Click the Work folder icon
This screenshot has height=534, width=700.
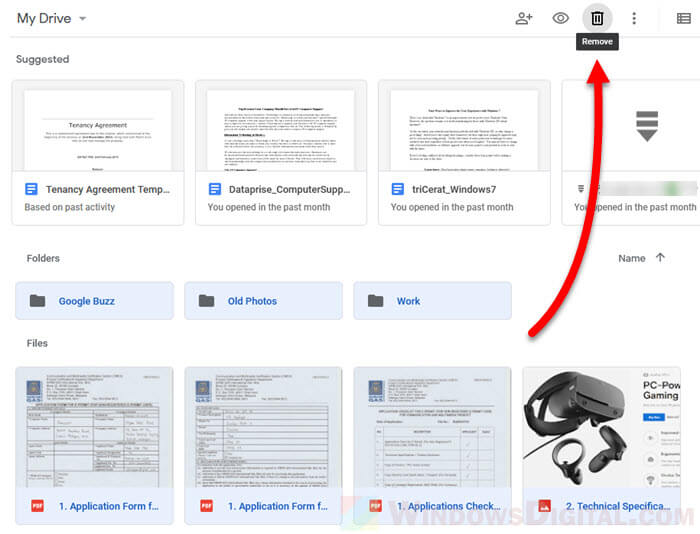(x=375, y=301)
